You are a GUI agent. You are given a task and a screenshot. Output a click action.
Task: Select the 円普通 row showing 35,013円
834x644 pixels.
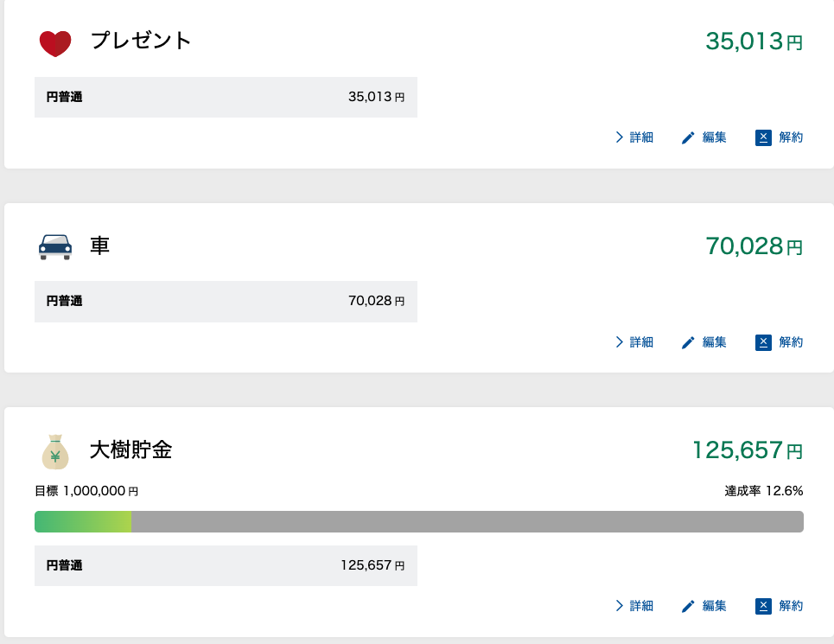click(x=226, y=97)
